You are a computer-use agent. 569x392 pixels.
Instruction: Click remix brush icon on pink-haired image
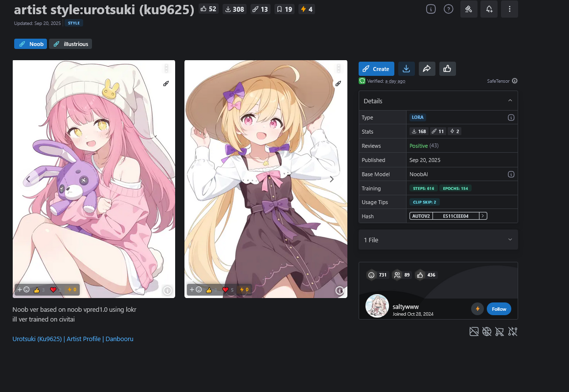click(x=166, y=84)
